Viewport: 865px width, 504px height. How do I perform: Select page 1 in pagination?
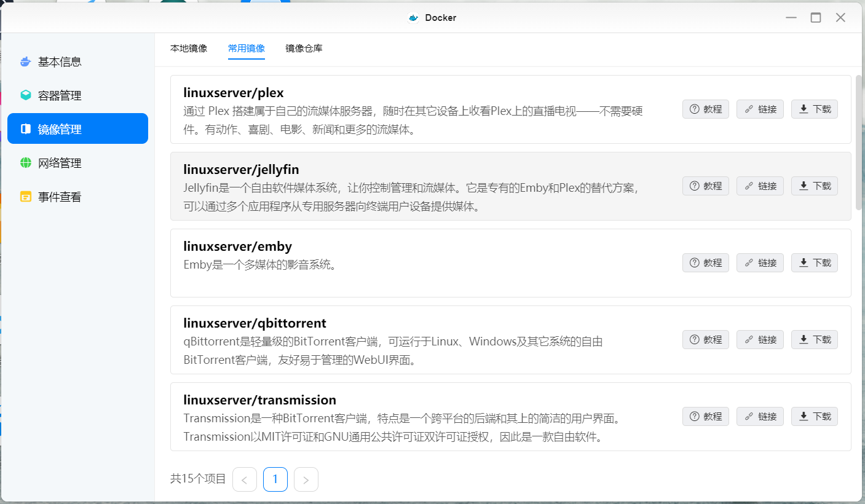click(x=275, y=479)
